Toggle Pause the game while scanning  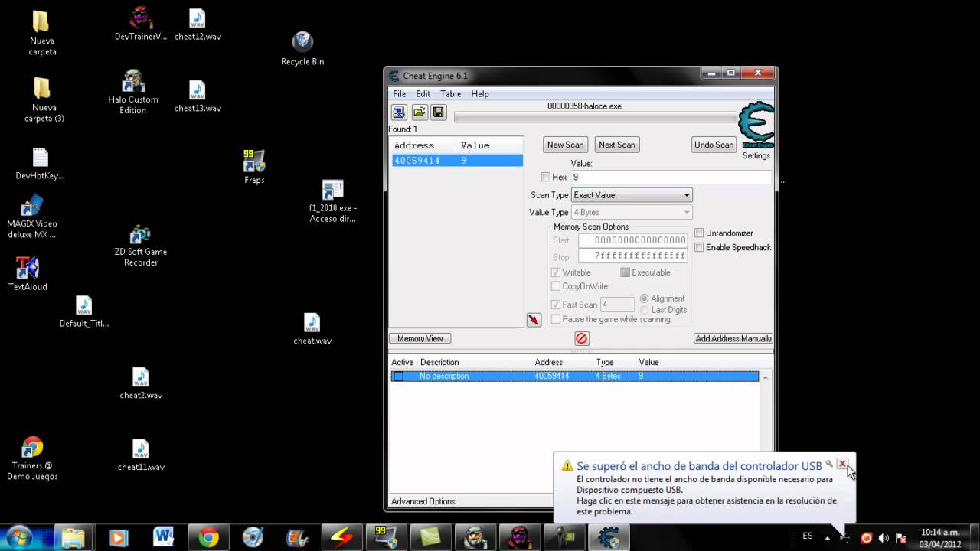pyautogui.click(x=556, y=319)
